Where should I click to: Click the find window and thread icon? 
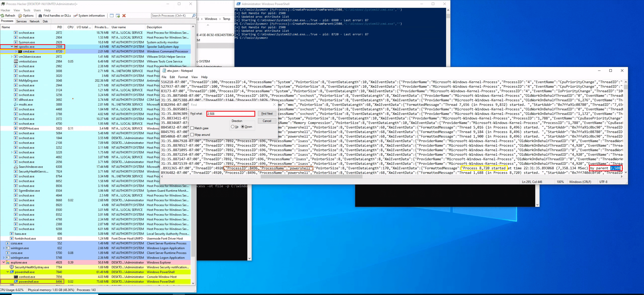point(118,15)
